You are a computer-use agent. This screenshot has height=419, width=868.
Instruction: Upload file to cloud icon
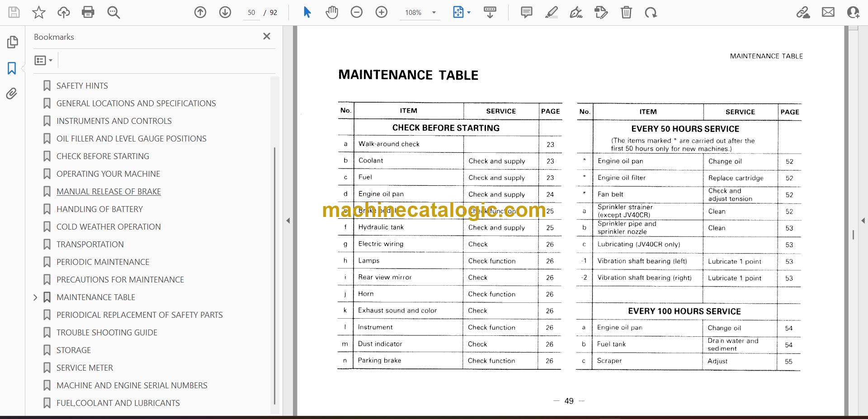tap(64, 12)
